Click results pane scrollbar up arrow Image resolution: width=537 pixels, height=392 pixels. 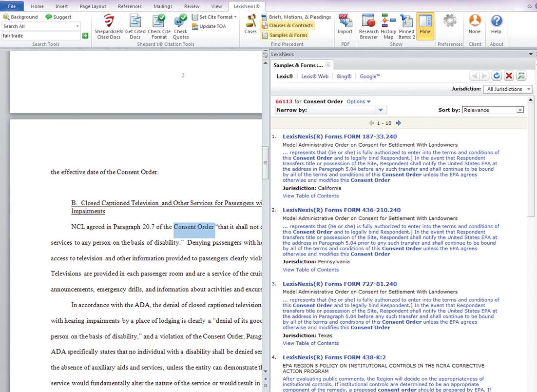point(531,100)
